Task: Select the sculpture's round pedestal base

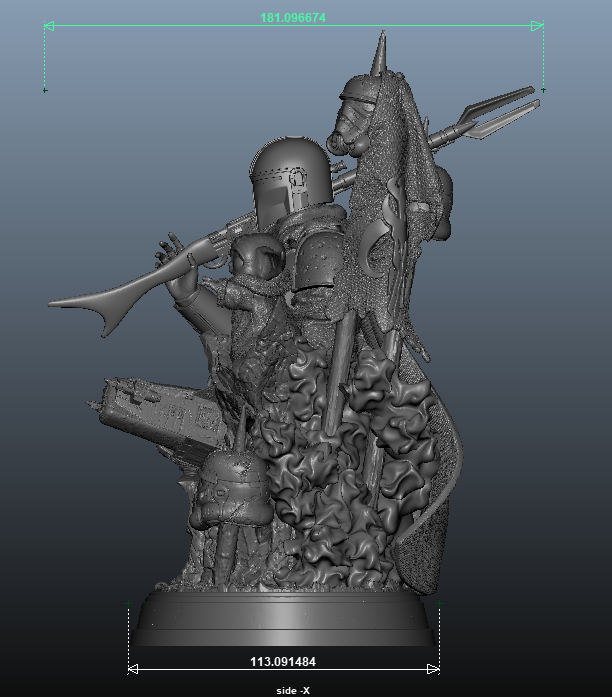Action: pos(284,620)
